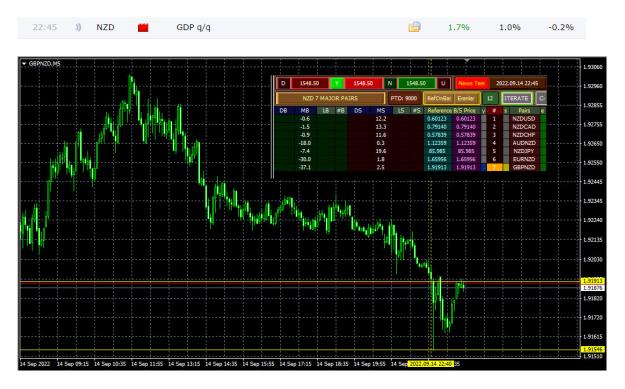Click the button right of RefOnBar
This screenshot has height=389, width=625.
tap(466, 98)
